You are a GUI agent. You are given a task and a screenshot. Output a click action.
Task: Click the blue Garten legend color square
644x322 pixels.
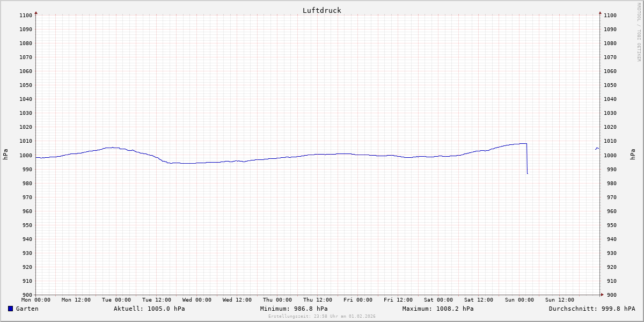click(x=10, y=309)
